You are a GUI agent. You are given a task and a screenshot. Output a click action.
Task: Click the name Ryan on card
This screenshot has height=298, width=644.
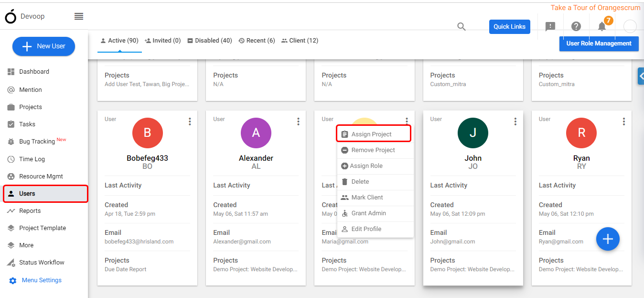(x=581, y=158)
